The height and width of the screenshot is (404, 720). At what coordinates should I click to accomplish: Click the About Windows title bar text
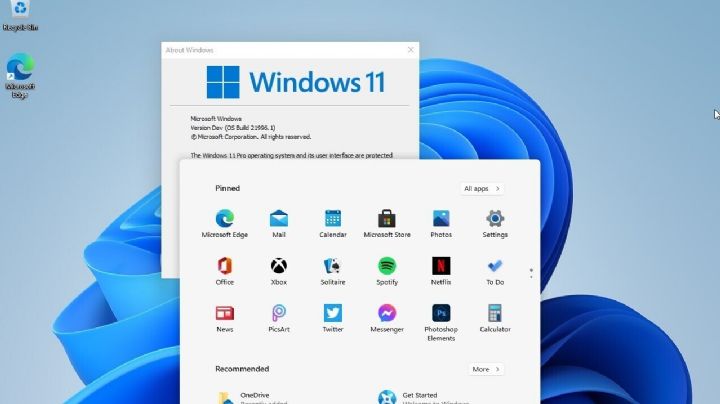[x=189, y=50]
